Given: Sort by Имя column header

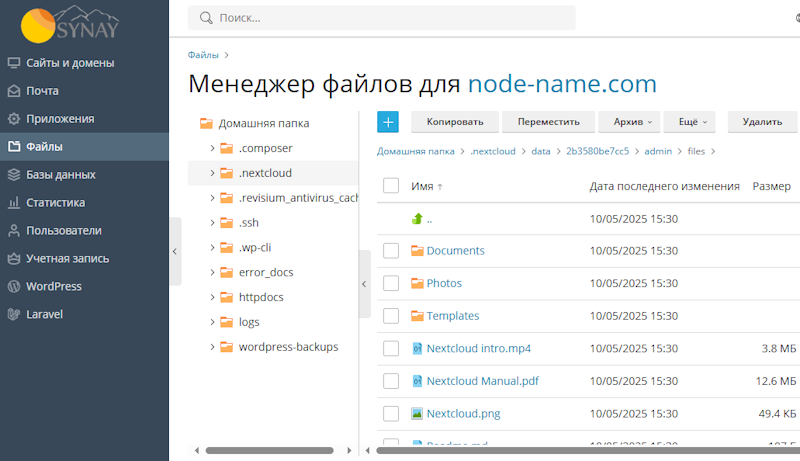Looking at the screenshot, I should [427, 187].
